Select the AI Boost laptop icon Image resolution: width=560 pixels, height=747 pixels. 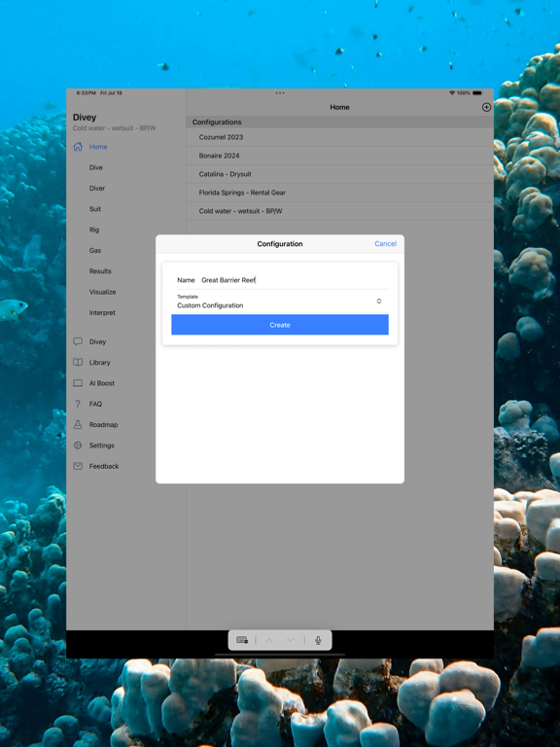pyautogui.click(x=78, y=383)
